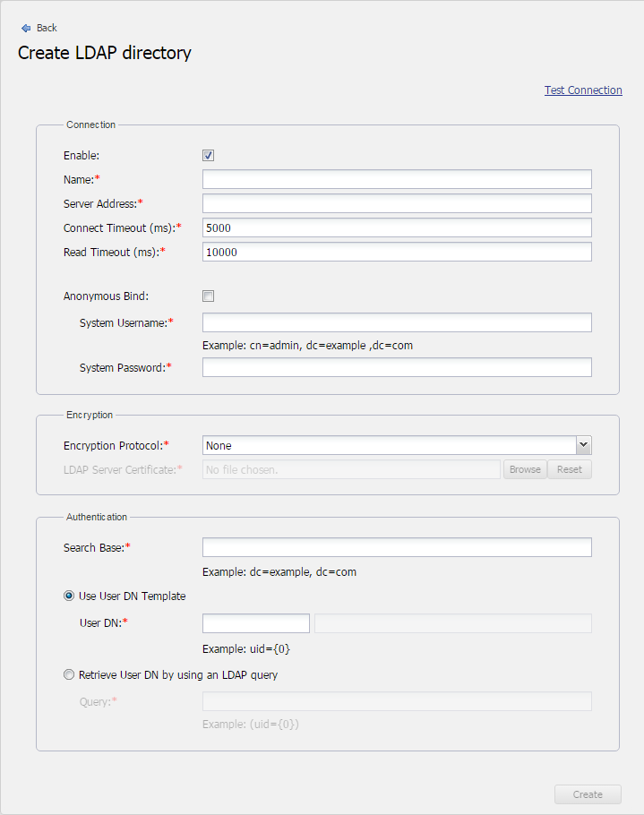Click the Encryption Protocol dropdown arrow

point(583,445)
